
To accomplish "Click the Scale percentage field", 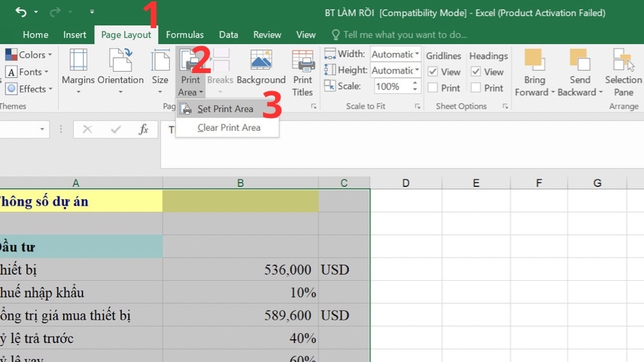I will 392,86.
